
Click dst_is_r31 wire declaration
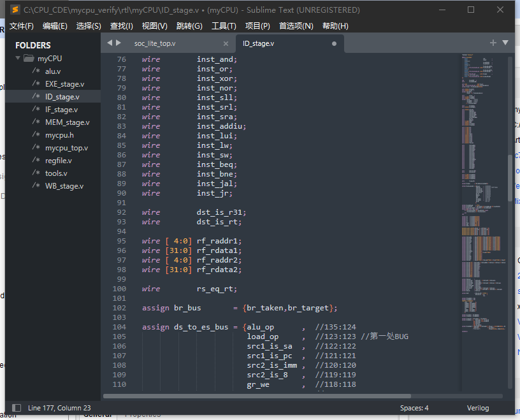[x=221, y=212]
